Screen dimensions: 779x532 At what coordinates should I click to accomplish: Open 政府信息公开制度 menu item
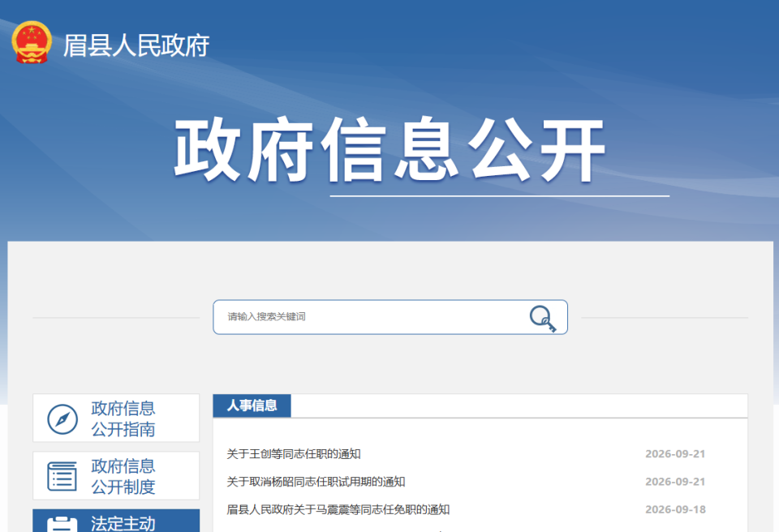(x=116, y=476)
